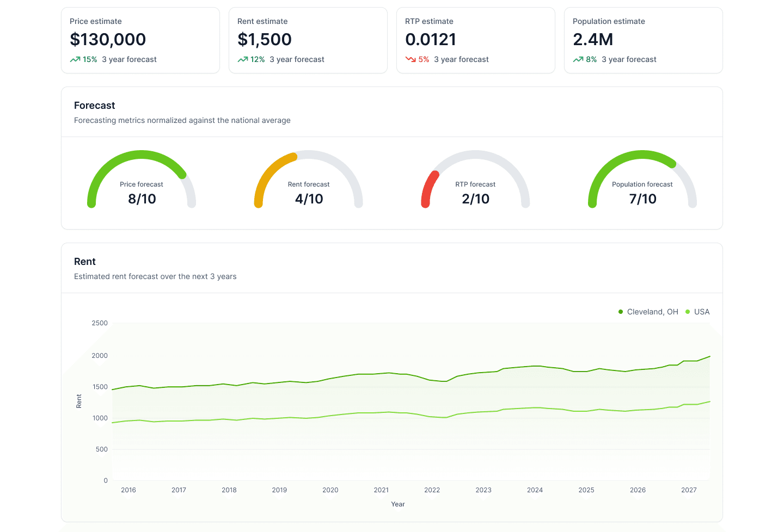Select the 2.4M population value
The height and width of the screenshot is (532, 784).
click(x=593, y=39)
